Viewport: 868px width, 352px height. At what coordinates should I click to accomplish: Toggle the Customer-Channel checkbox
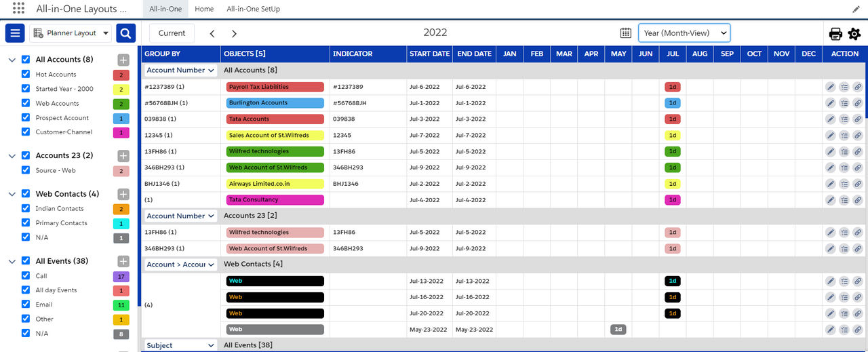click(x=26, y=132)
